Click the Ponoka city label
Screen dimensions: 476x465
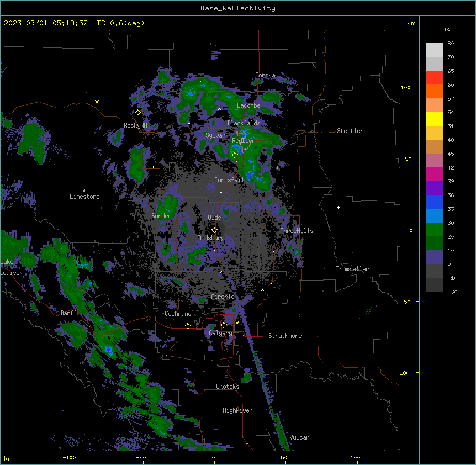(265, 75)
